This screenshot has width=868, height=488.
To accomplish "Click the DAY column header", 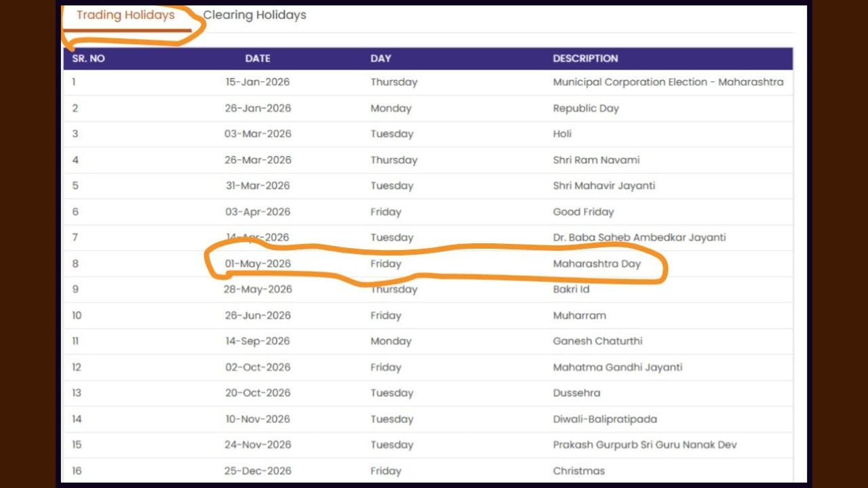I will click(380, 58).
